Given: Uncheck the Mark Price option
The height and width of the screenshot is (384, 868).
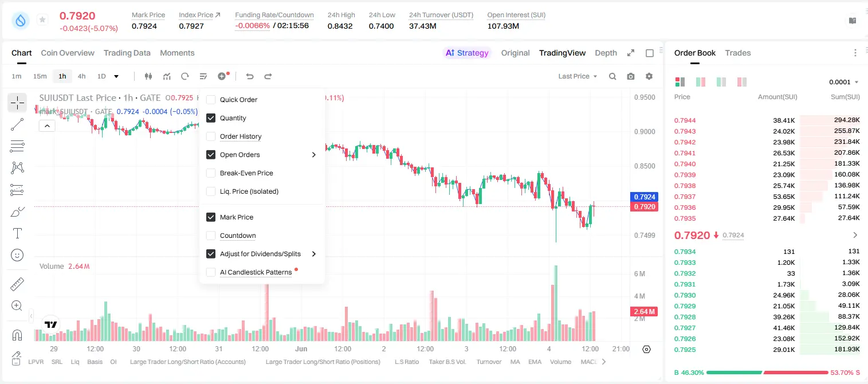Looking at the screenshot, I should point(211,217).
